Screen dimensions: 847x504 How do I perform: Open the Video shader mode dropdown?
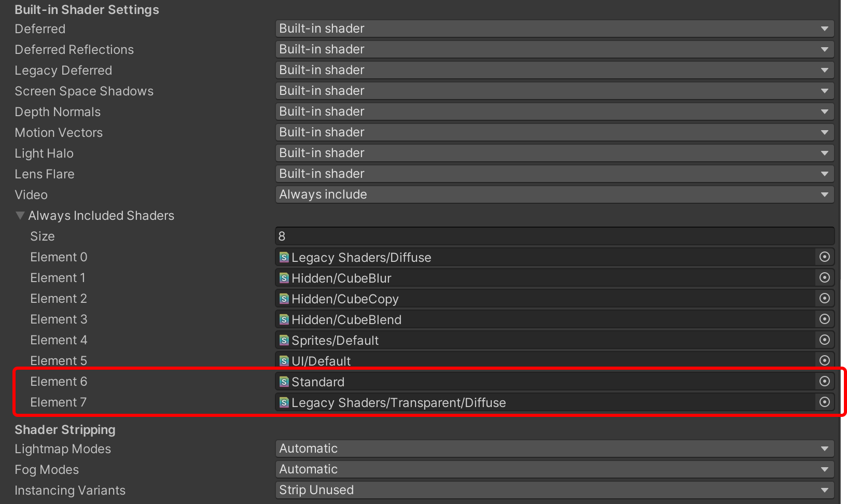tap(825, 194)
